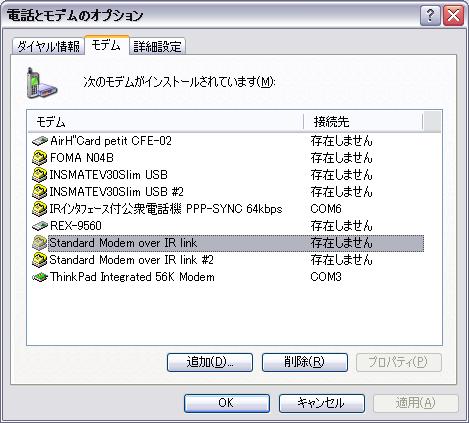Select INSMATEV30Slim USB entry name
The image size is (469, 423).
108,175
